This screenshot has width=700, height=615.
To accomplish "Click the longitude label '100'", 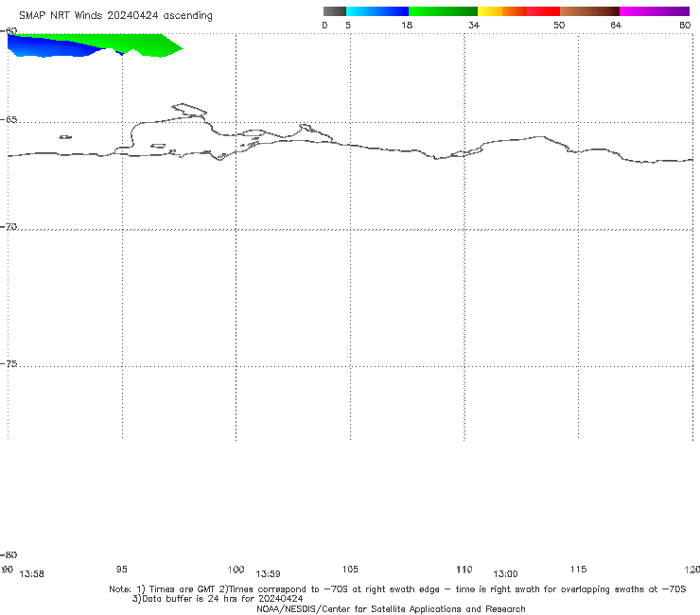I will [236, 570].
